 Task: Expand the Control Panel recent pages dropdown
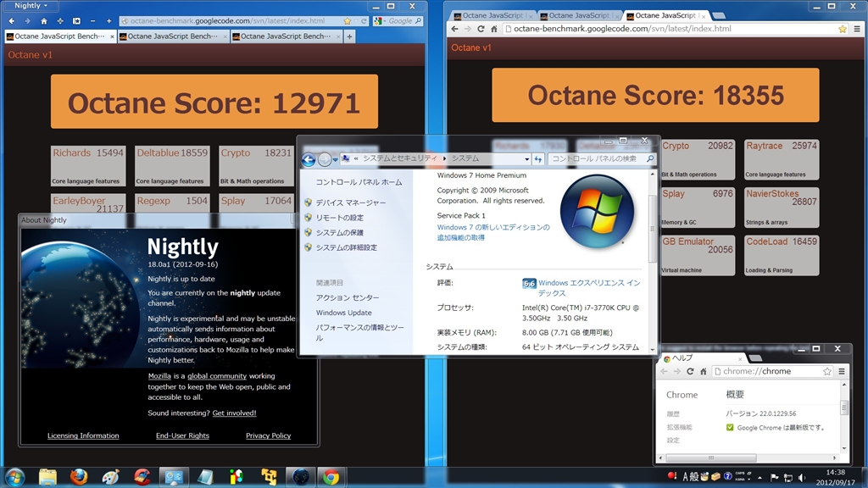[337, 158]
